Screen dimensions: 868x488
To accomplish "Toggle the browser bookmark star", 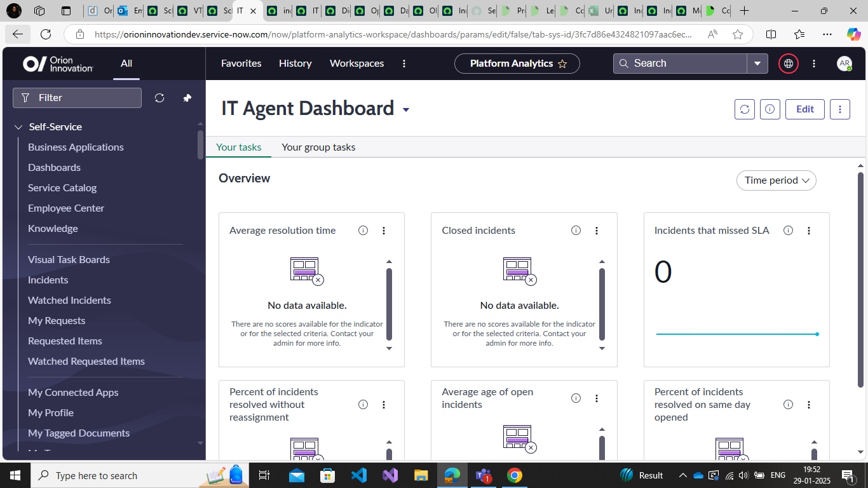I will [737, 34].
